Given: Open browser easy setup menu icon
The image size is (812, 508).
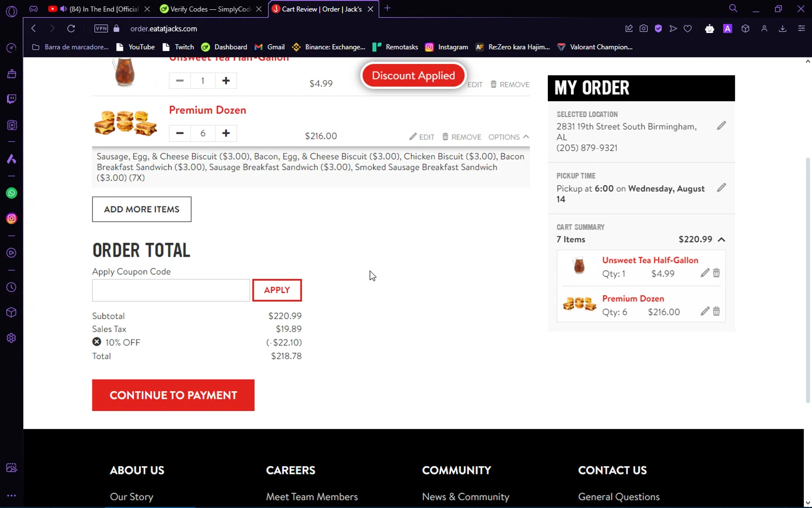Looking at the screenshot, I should [801, 29].
